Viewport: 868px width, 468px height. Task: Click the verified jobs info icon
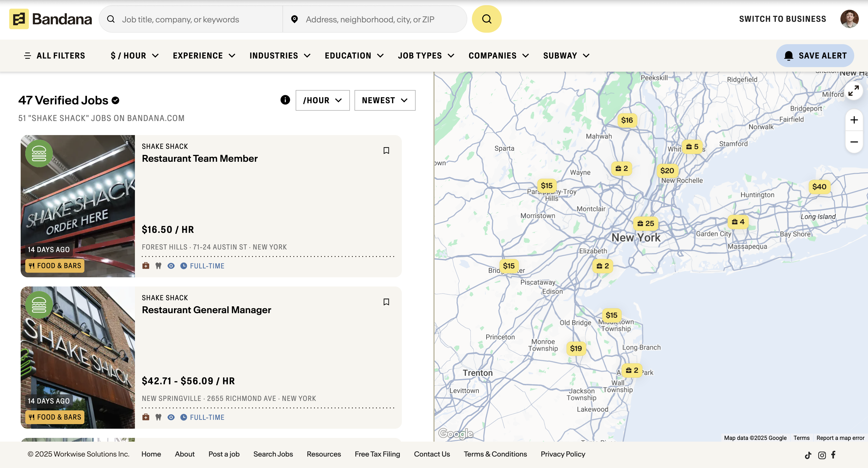285,100
